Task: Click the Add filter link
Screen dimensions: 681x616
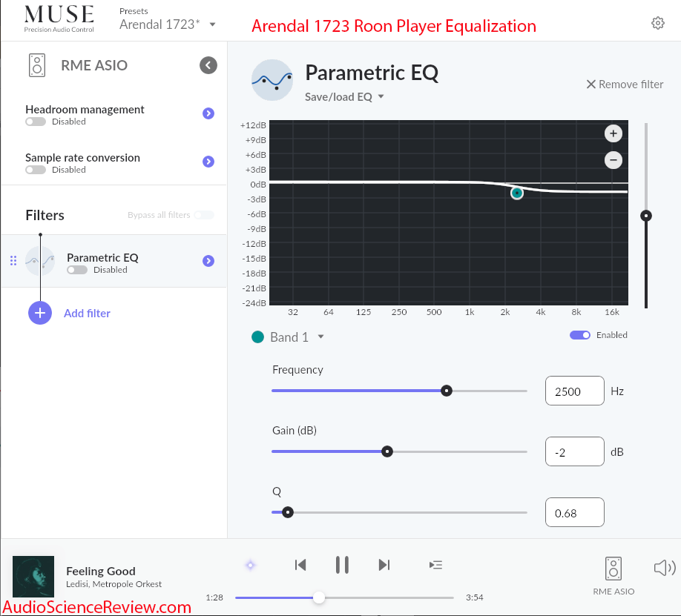Action: tap(87, 314)
